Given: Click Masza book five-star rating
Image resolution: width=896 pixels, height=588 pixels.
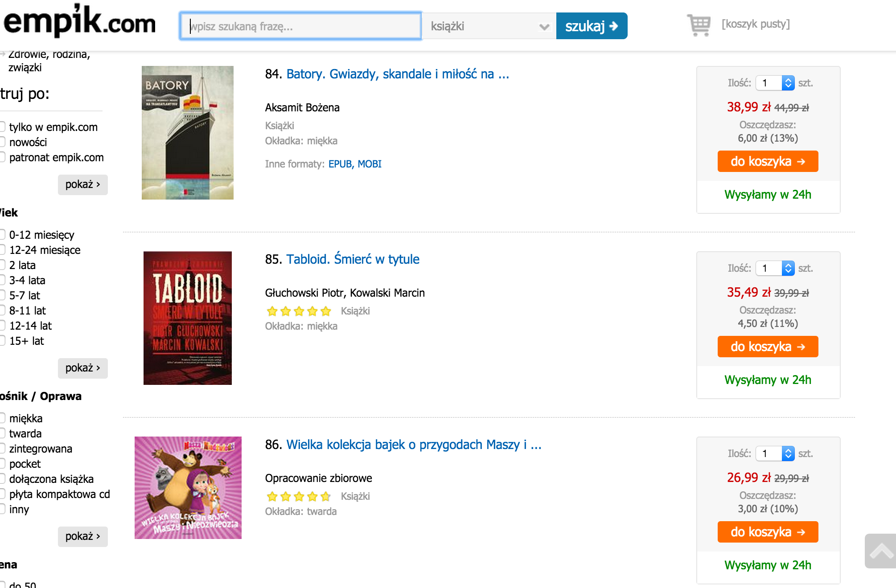Looking at the screenshot, I should coord(299,496).
